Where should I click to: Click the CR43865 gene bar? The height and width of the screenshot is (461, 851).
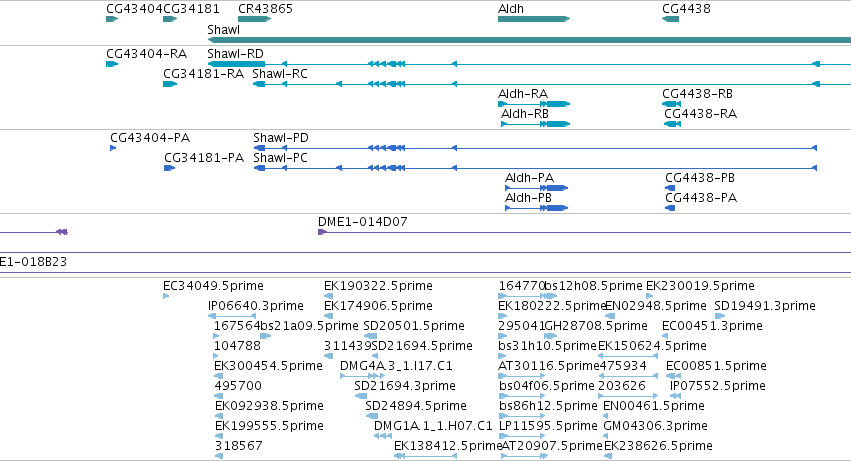254,19
